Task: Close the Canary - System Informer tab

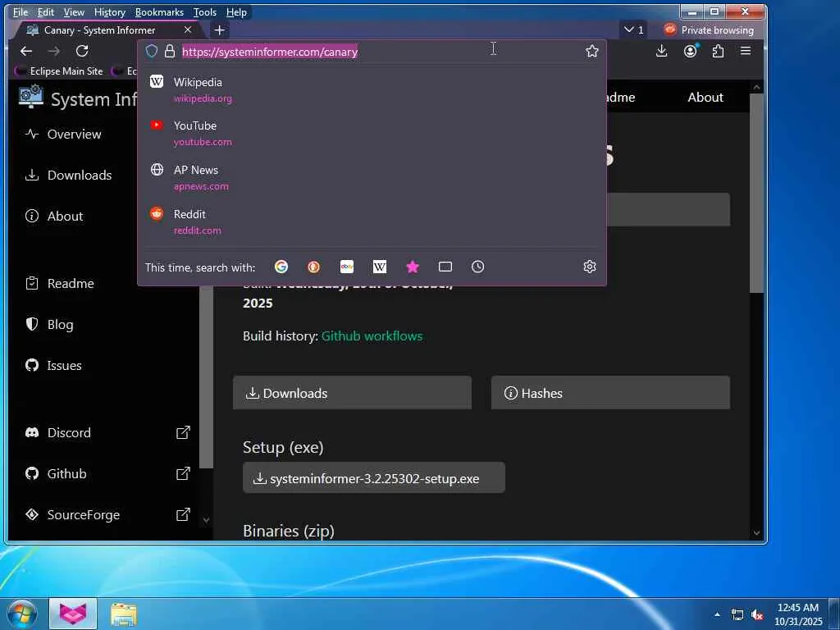Action: 188,30
